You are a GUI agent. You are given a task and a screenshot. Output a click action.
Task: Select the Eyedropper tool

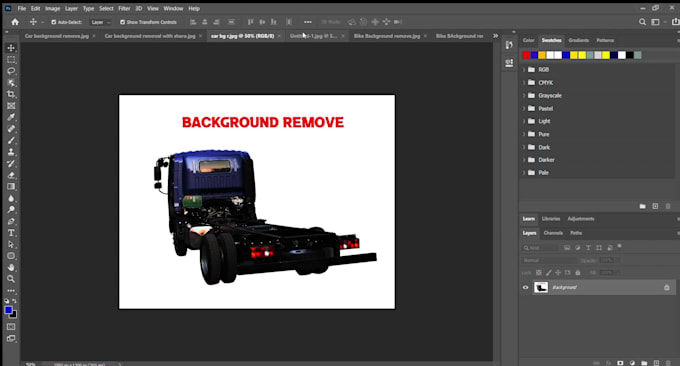pos(11,117)
